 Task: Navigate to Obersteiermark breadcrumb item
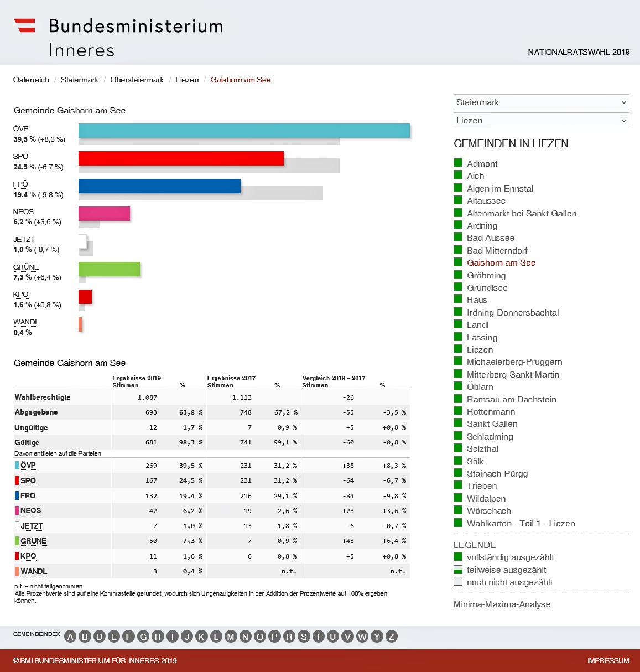pyautogui.click(x=137, y=80)
